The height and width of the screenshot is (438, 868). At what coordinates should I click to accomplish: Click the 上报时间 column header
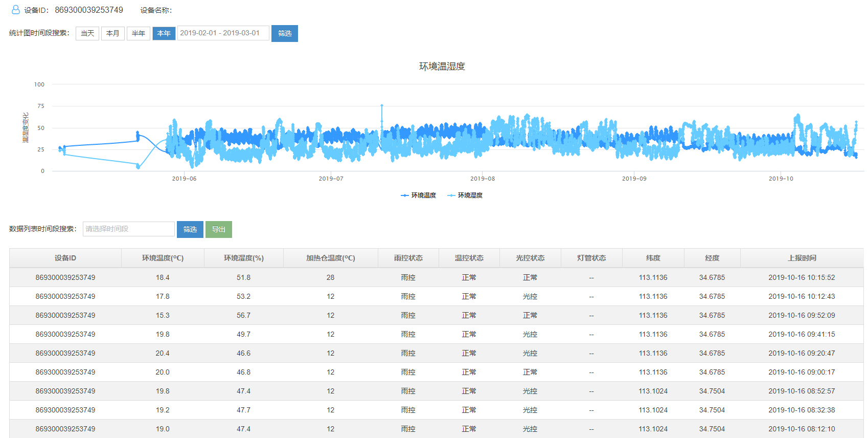point(802,258)
